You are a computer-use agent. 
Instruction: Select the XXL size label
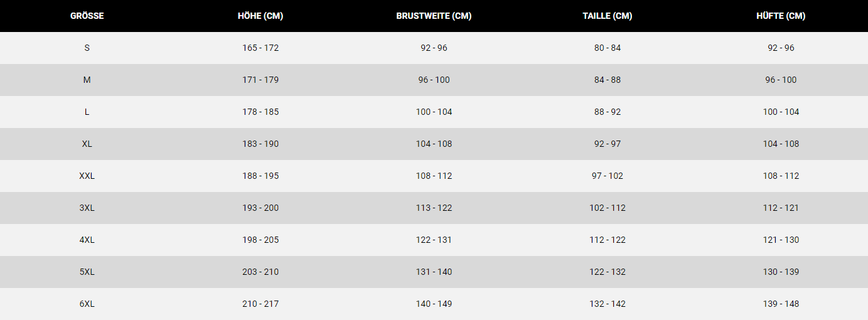pos(87,176)
